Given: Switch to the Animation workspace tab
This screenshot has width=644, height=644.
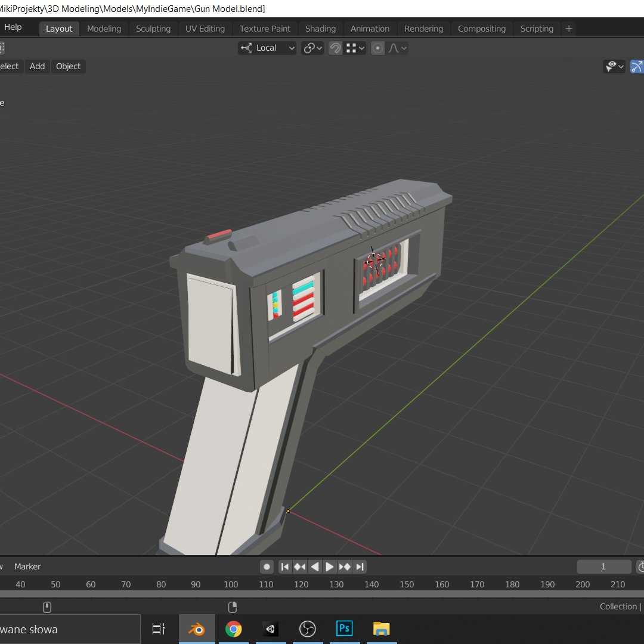Looking at the screenshot, I should pos(370,29).
